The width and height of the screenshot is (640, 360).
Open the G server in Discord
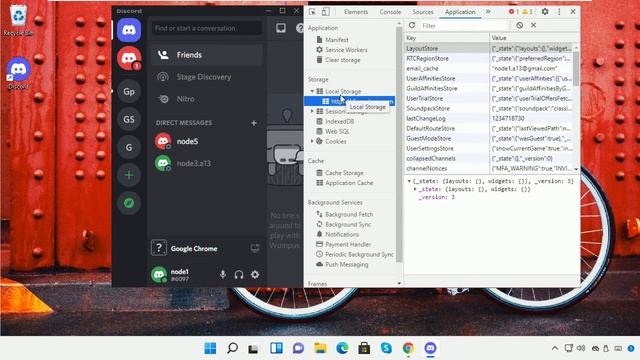pos(129,147)
